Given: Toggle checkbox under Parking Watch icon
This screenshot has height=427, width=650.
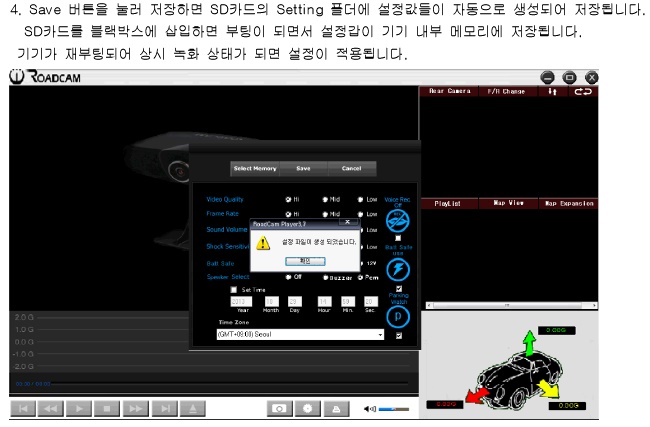Looking at the screenshot, I should 399,336.
